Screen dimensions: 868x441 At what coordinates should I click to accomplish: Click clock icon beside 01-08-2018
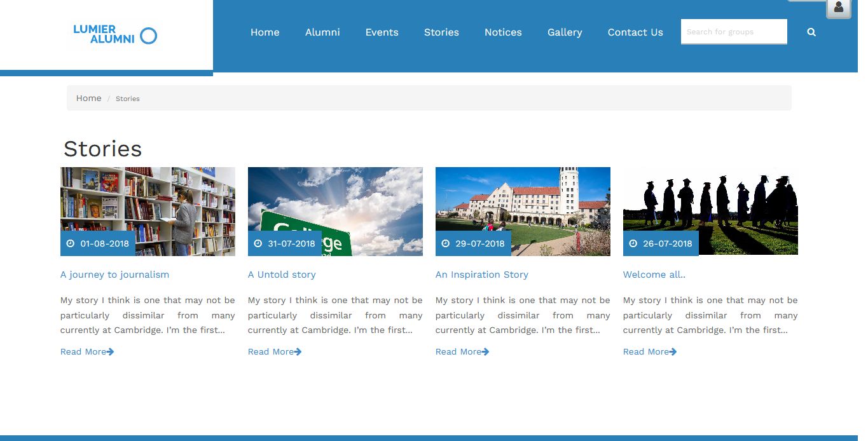pyautogui.click(x=71, y=243)
